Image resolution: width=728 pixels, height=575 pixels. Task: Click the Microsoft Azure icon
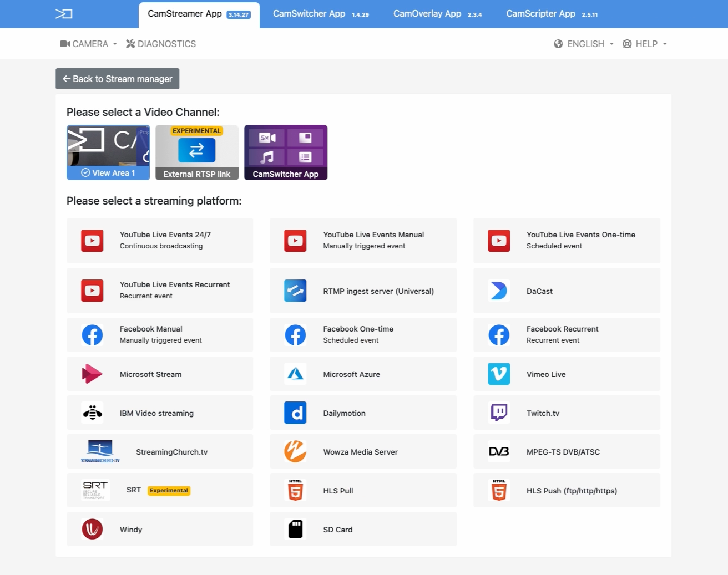pos(295,374)
